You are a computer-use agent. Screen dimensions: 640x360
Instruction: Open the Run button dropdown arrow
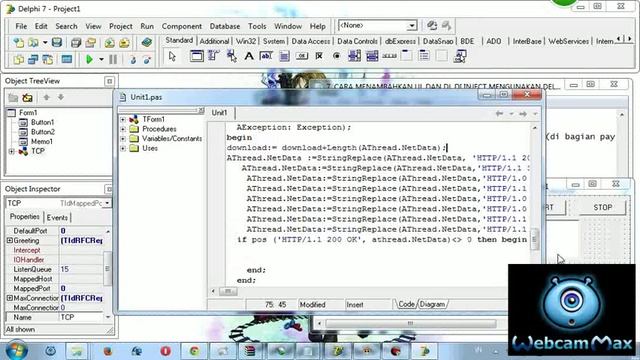coord(101,60)
